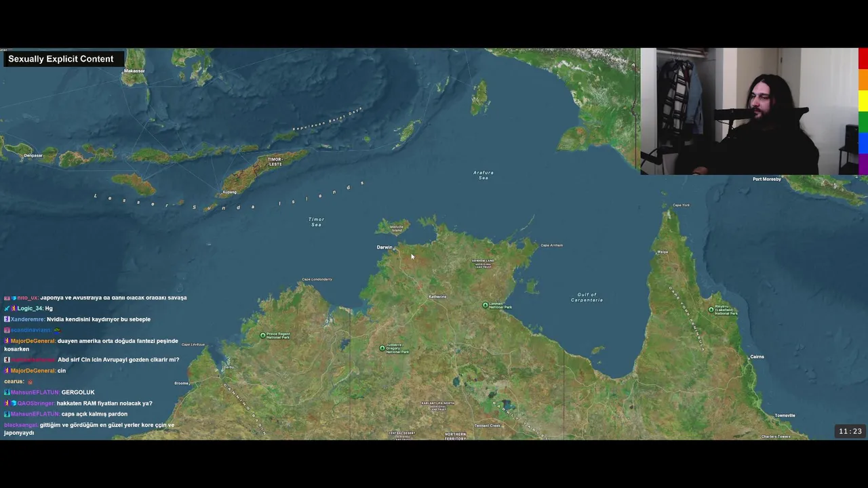
Task: Select the Charters Towers label
Action: 776,436
